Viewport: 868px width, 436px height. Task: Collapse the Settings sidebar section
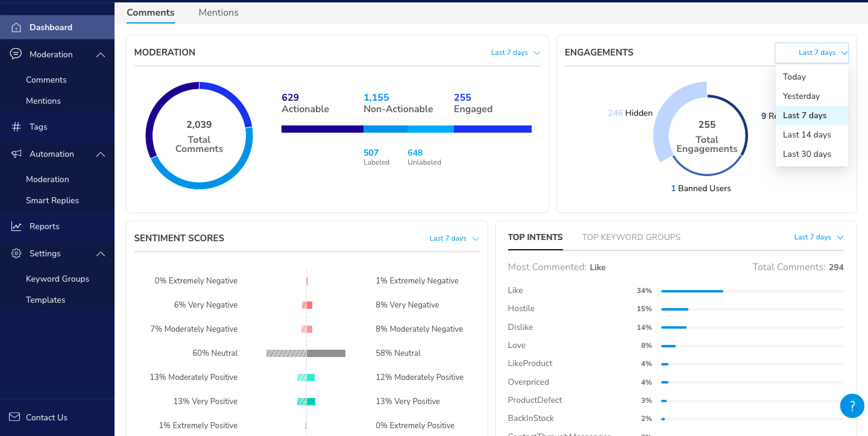pyautogui.click(x=101, y=254)
